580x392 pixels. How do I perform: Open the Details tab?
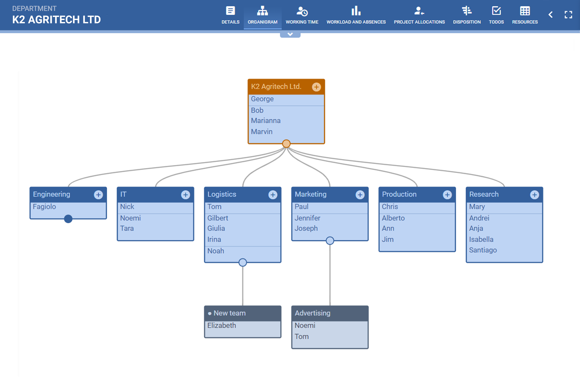tap(230, 15)
